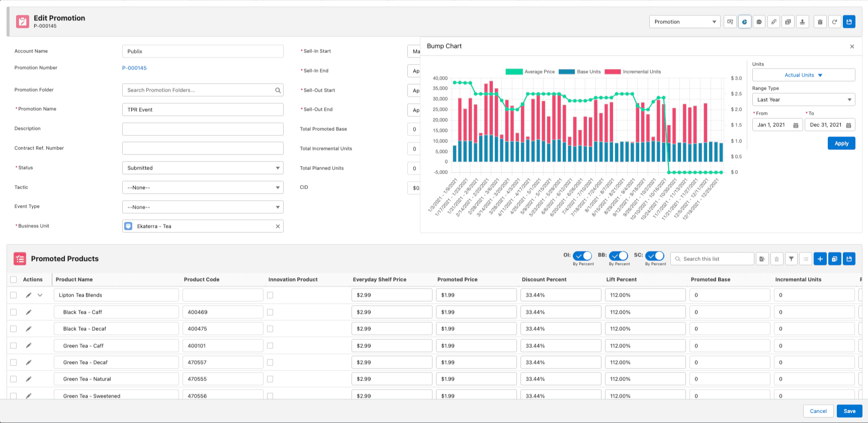Edit Black Tea - Caff row pencil

coord(29,312)
